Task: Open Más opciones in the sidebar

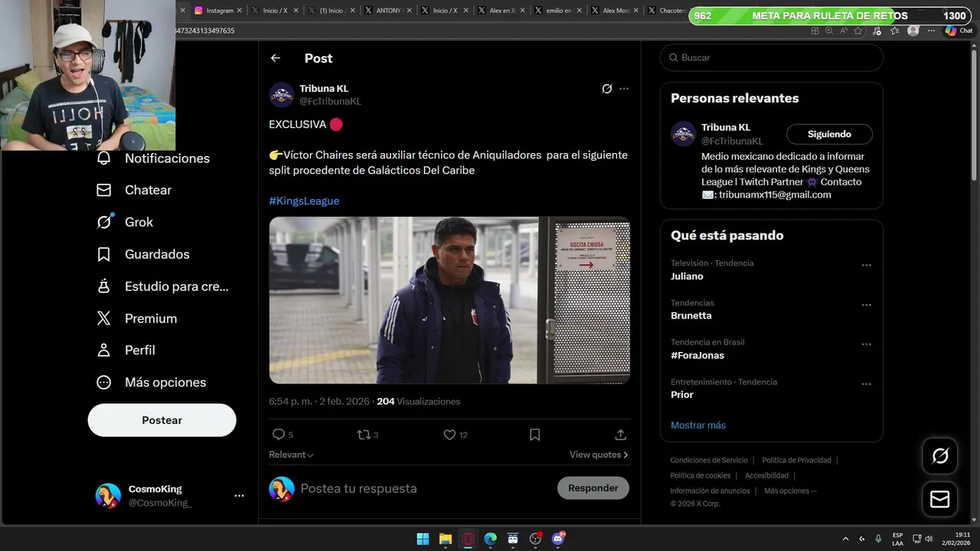Action: [x=152, y=382]
